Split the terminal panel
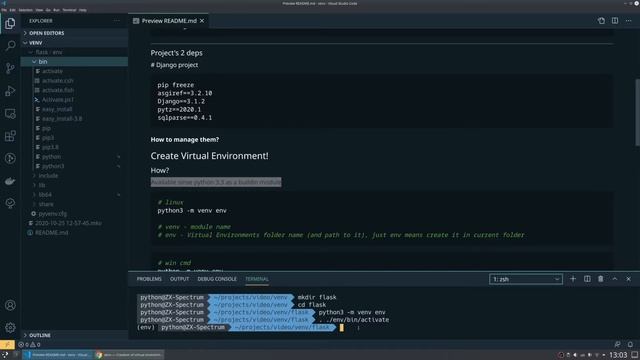640x360 pixels. (x=587, y=279)
